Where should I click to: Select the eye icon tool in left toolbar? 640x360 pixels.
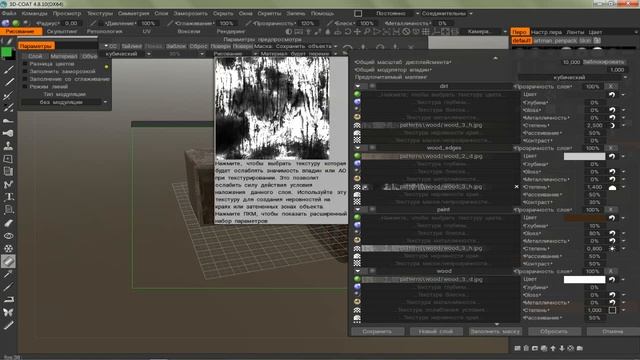pyautogui.click(x=8, y=236)
